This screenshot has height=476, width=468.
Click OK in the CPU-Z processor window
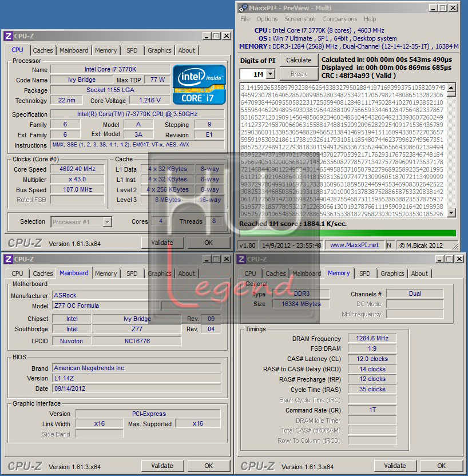[x=208, y=243]
